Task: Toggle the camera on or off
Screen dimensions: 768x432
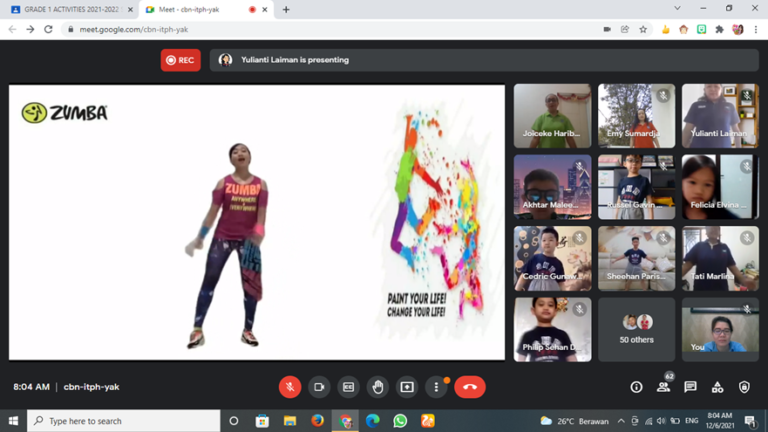Action: click(319, 387)
